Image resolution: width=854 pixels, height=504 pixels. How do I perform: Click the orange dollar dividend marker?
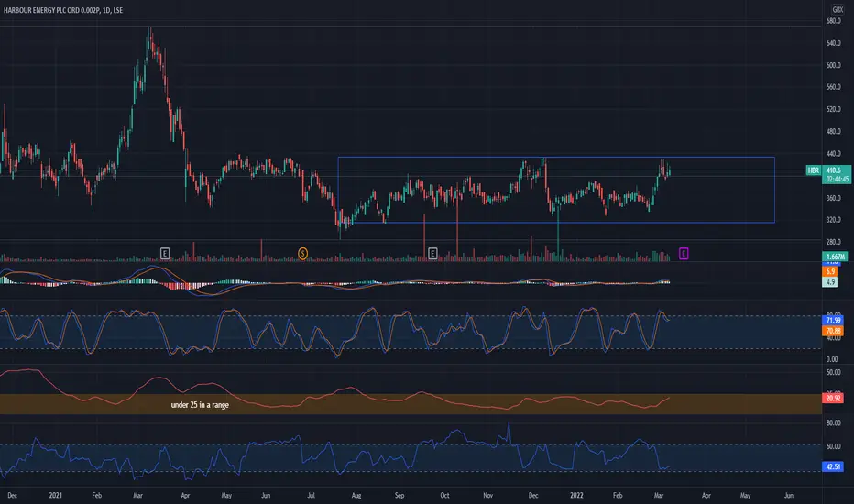[x=302, y=253]
